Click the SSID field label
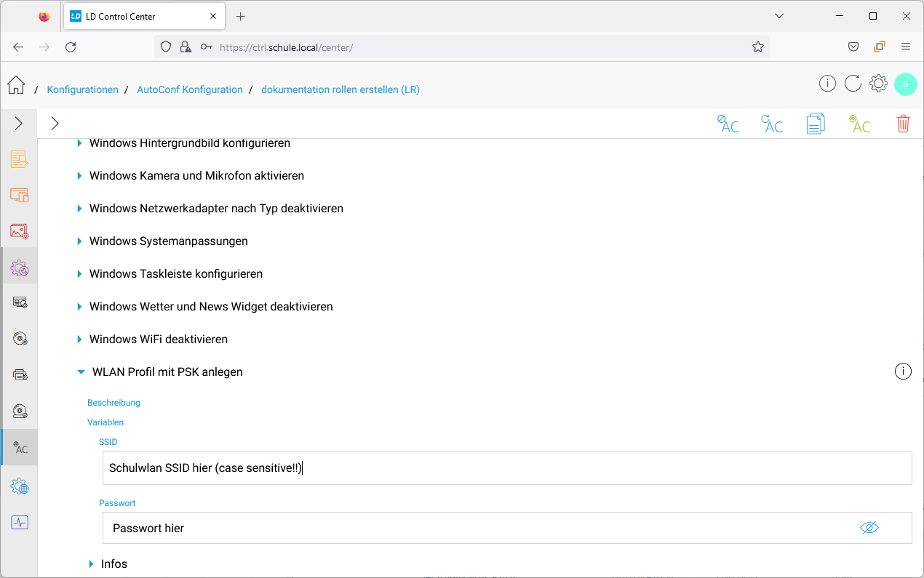This screenshot has height=578, width=924. click(x=108, y=442)
